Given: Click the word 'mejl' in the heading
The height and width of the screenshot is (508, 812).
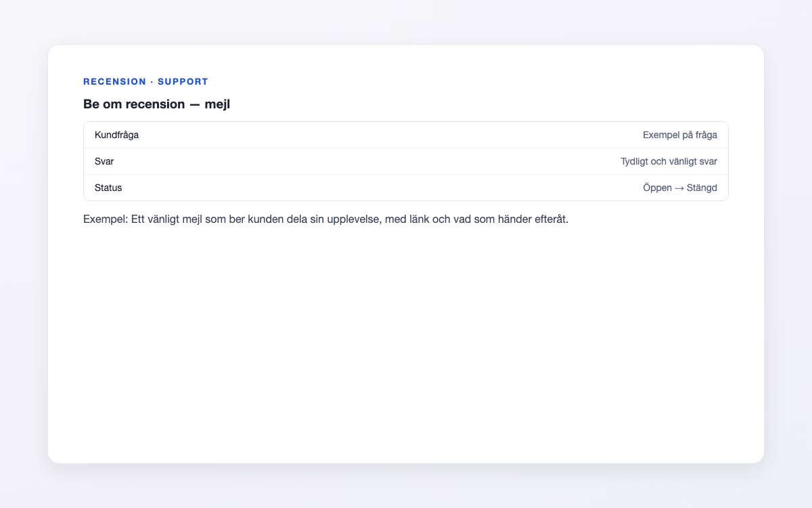Looking at the screenshot, I should 217,104.
